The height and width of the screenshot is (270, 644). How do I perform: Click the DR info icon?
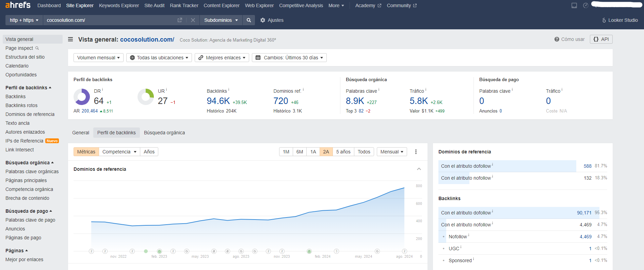(102, 90)
